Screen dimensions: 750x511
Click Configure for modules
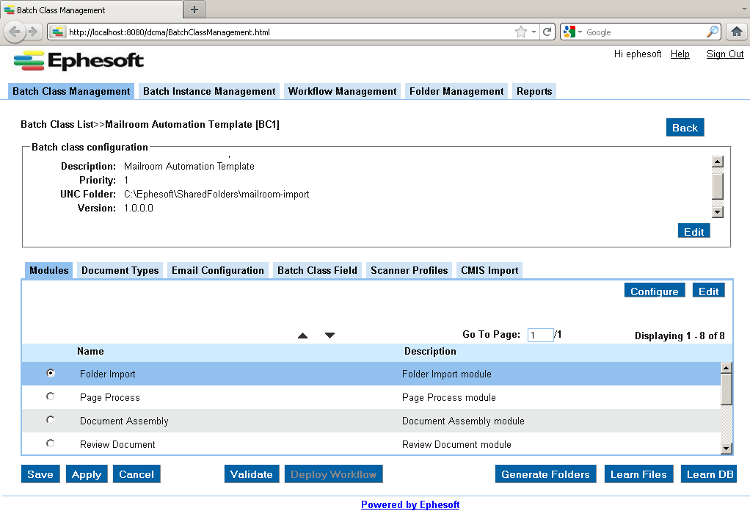point(654,291)
